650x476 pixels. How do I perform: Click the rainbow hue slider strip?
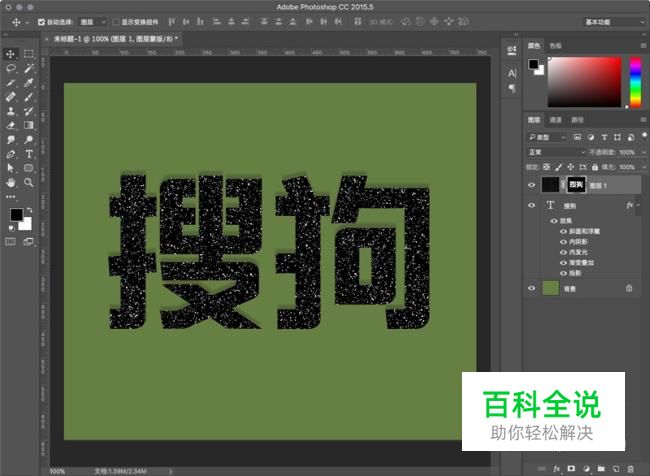[635, 82]
